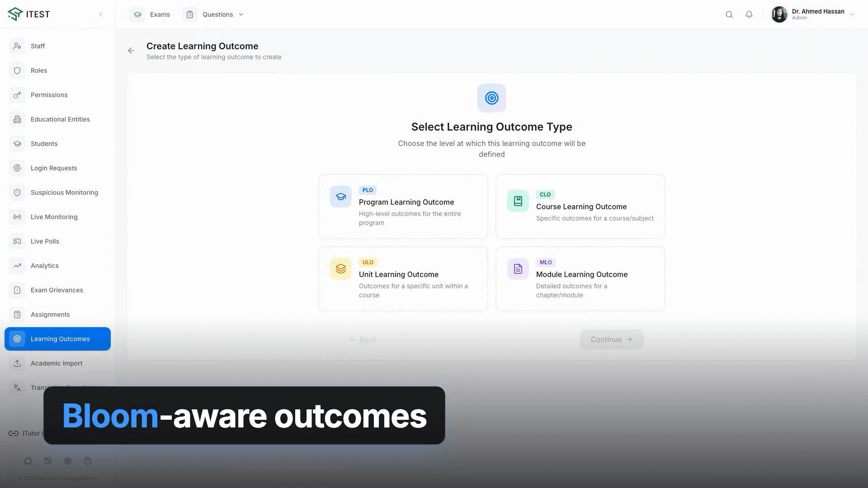Click the Questions clipboard icon
The image size is (868, 488).
click(190, 14)
